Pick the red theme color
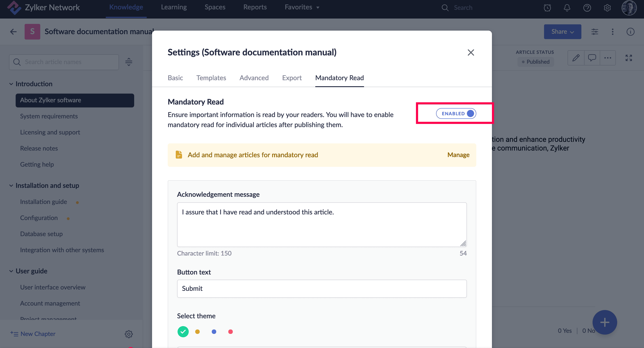 click(x=230, y=331)
